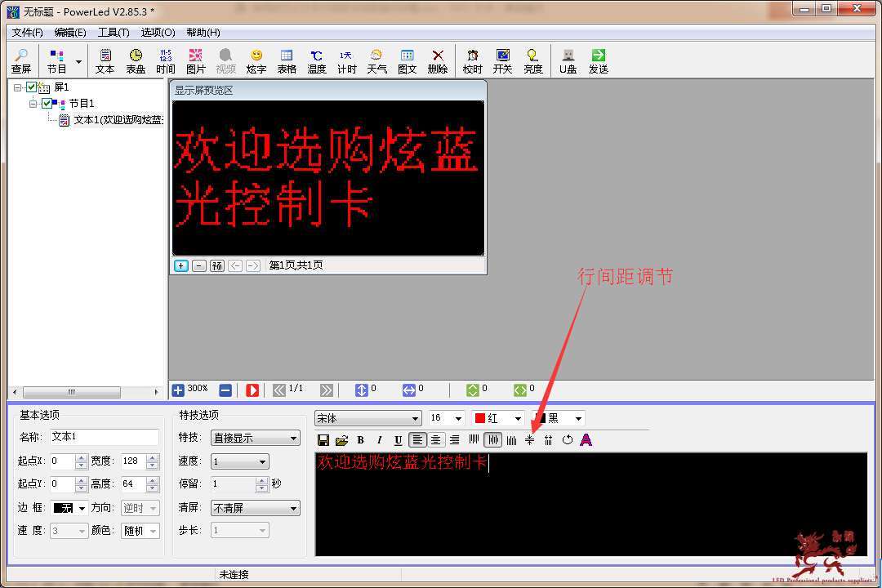Click the preview − zoom-out button

(x=199, y=265)
